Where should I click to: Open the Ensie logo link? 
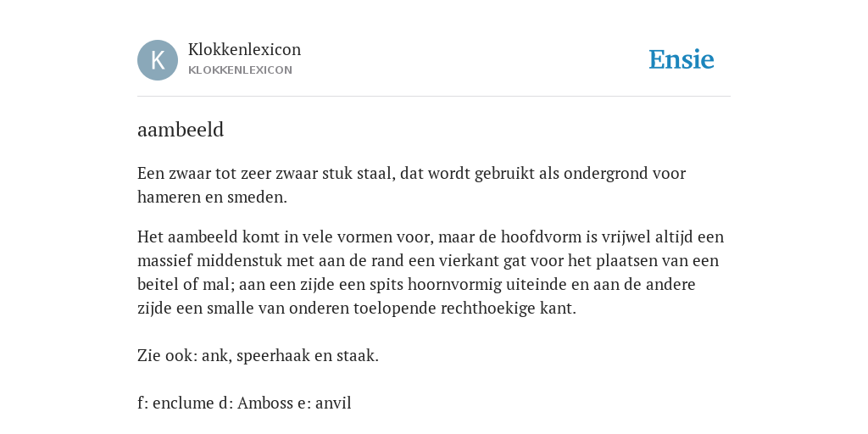click(682, 60)
